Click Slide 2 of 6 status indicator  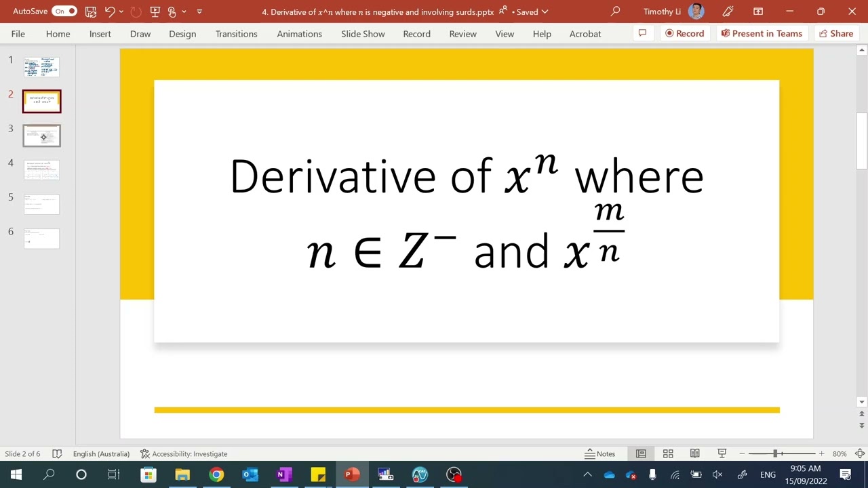tap(22, 454)
